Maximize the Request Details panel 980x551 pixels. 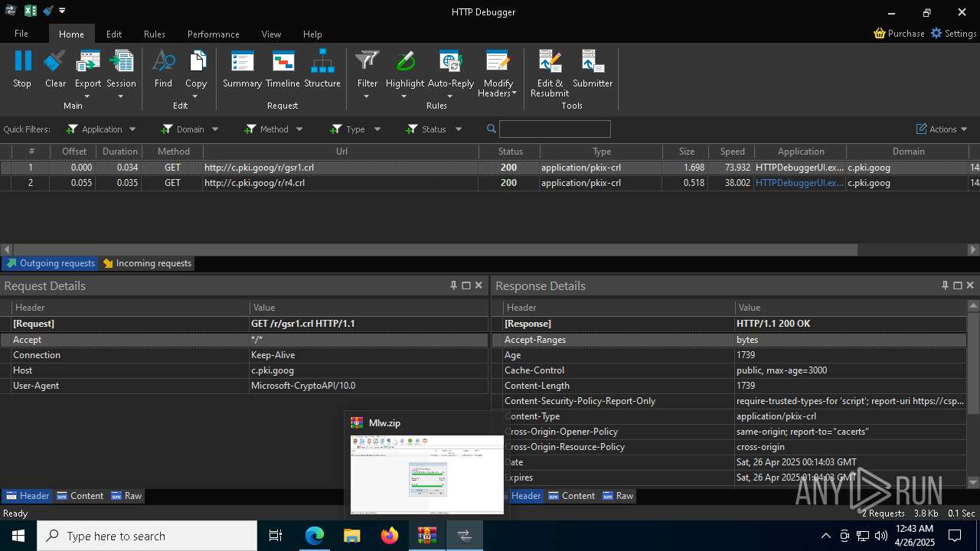(x=465, y=285)
